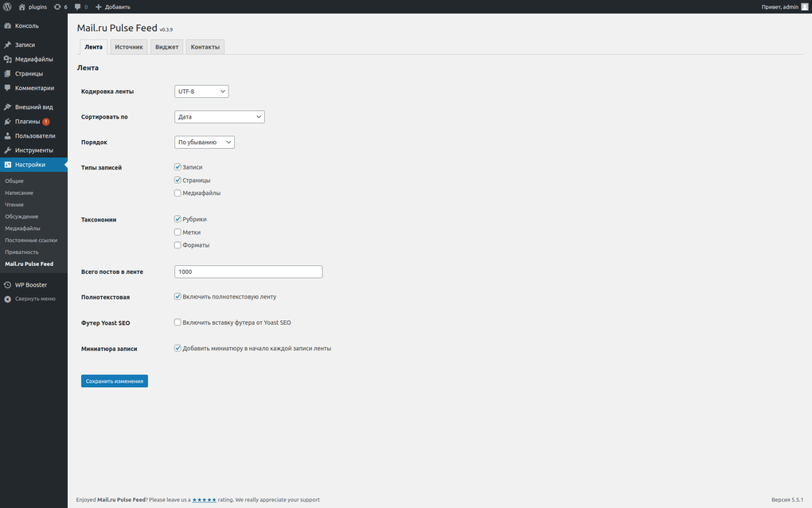Viewport: 812px width, 508px height.
Task: Click the Сохранить изменения button
Action: coord(115,381)
